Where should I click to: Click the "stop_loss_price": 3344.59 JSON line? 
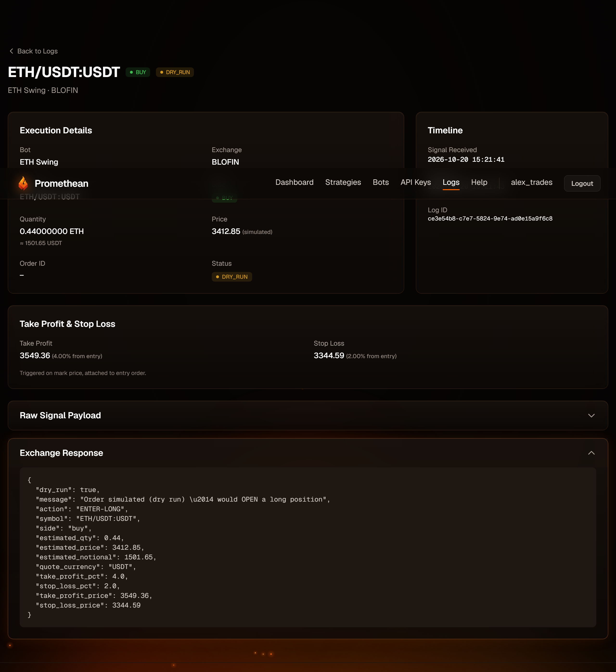point(88,605)
